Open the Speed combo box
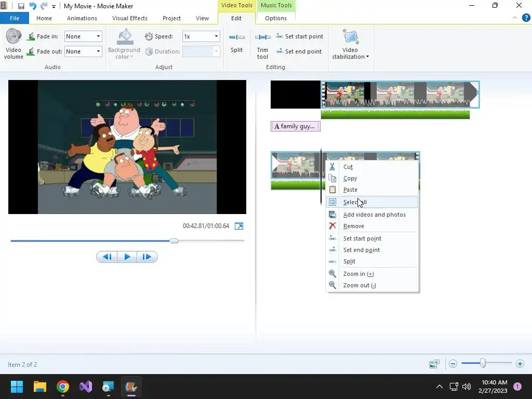The height and width of the screenshot is (399, 532). click(201, 36)
